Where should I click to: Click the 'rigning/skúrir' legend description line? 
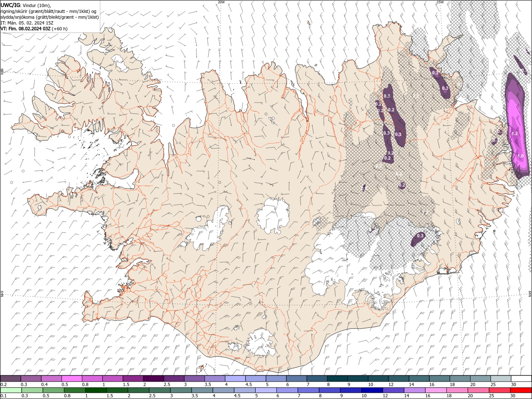(x=49, y=11)
